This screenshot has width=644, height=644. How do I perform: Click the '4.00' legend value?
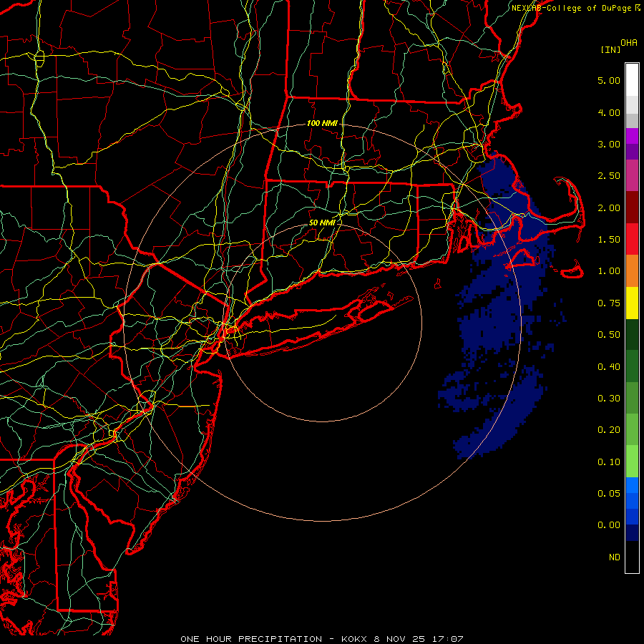[609, 112]
